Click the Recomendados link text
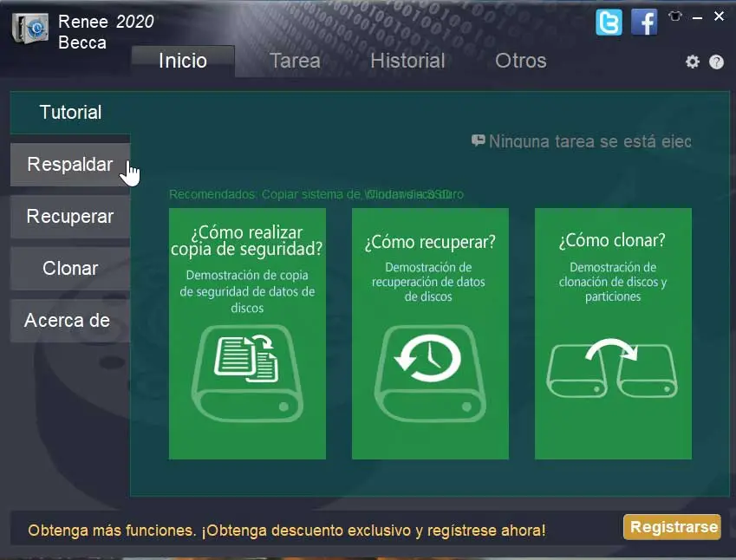This screenshot has height=560, width=736. (316, 194)
